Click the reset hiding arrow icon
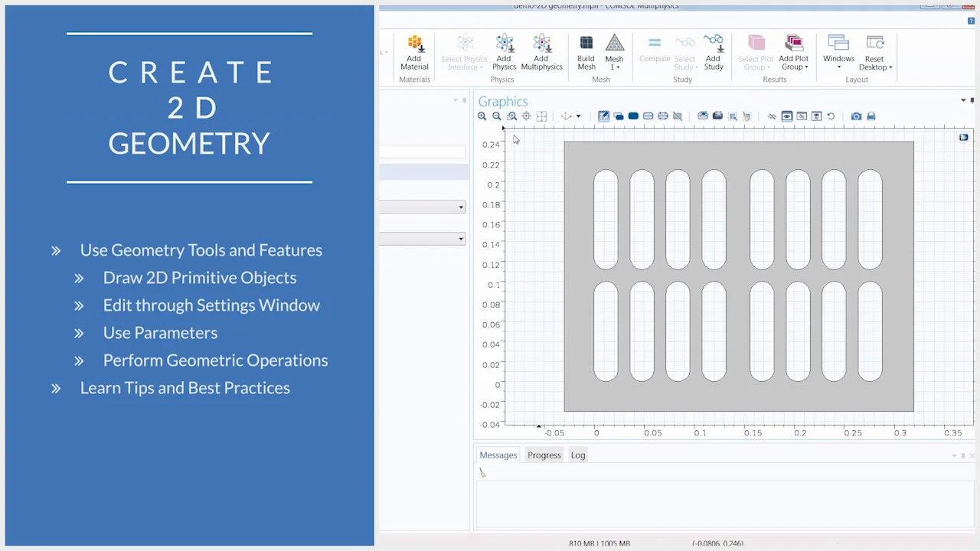Image resolution: width=980 pixels, height=551 pixels. tap(831, 116)
